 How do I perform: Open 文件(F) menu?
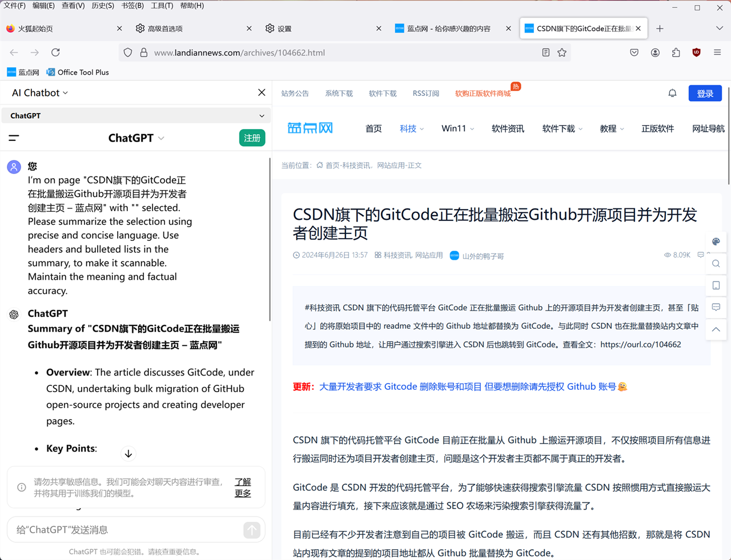pos(14,6)
